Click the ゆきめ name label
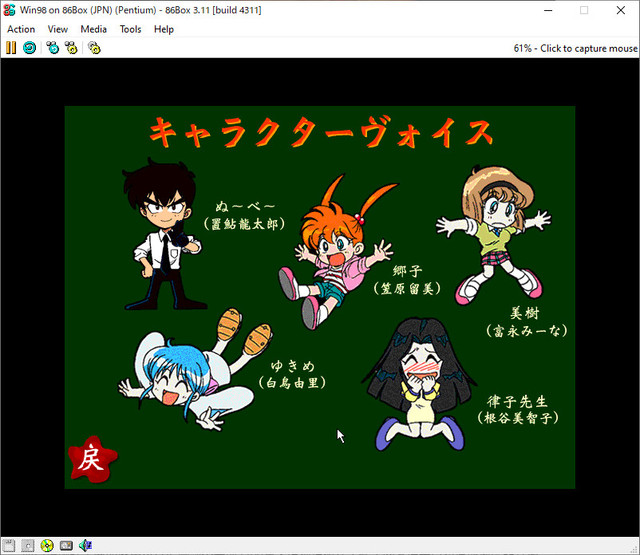 coord(293,366)
